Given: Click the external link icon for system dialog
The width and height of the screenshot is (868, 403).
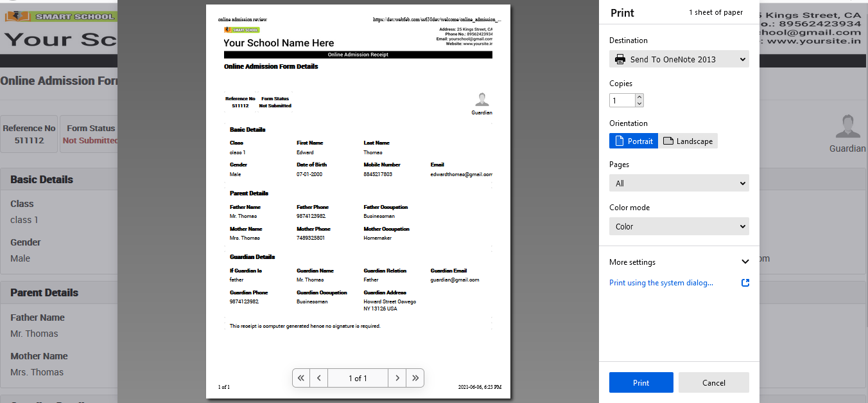Looking at the screenshot, I should tap(745, 283).
